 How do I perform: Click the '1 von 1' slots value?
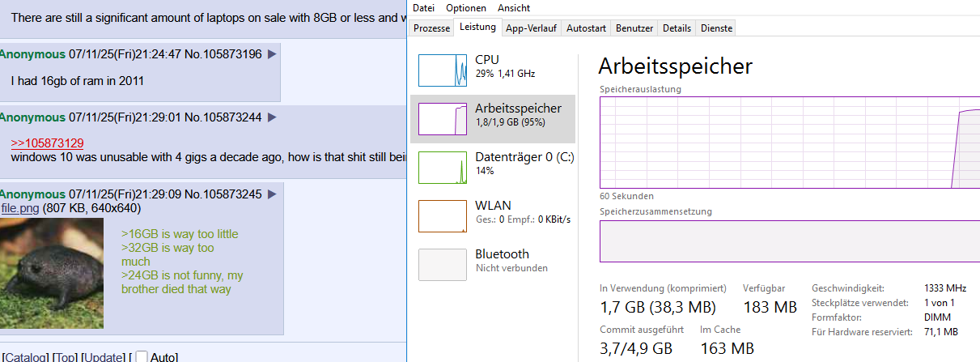[x=939, y=303]
